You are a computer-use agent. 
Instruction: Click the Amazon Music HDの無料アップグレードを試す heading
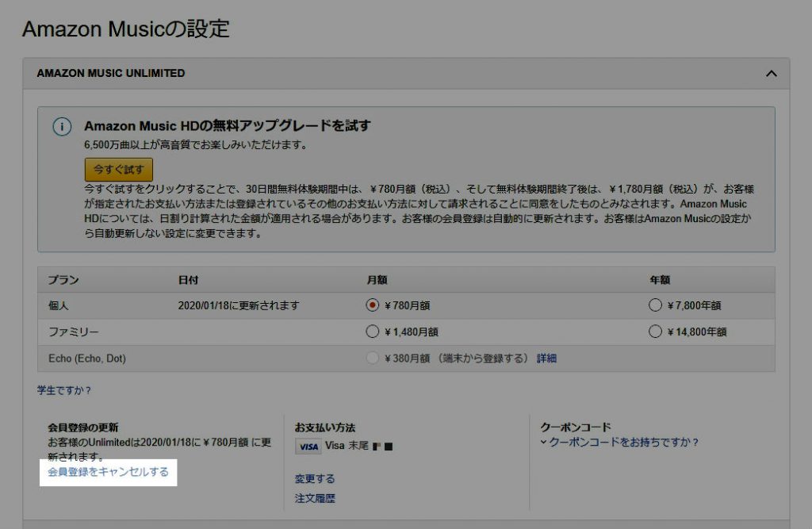coord(228,126)
